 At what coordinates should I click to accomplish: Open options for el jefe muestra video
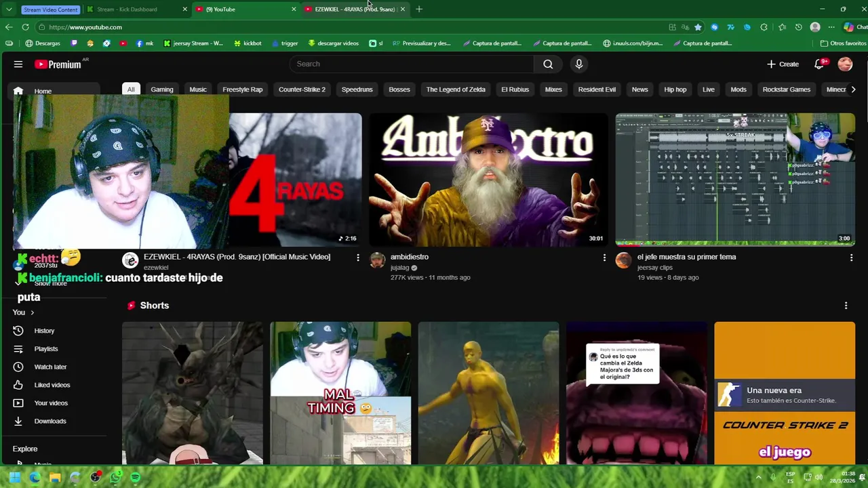(x=851, y=258)
